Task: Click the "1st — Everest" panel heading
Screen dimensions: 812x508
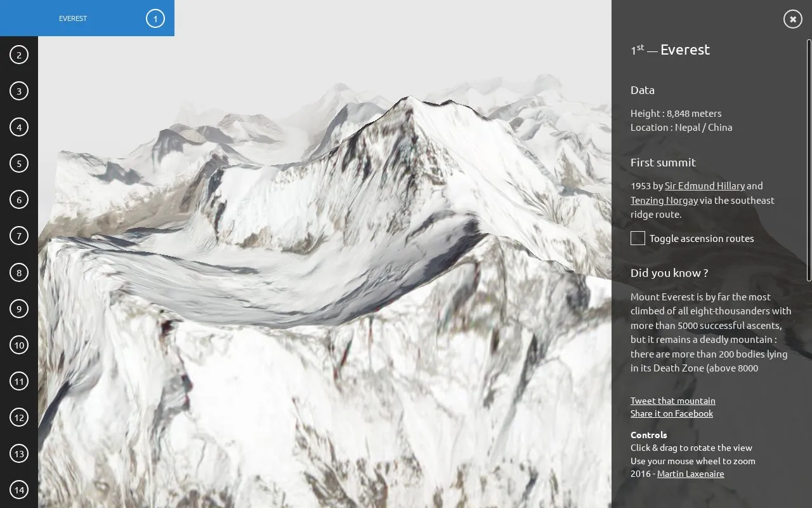Action: pos(670,50)
